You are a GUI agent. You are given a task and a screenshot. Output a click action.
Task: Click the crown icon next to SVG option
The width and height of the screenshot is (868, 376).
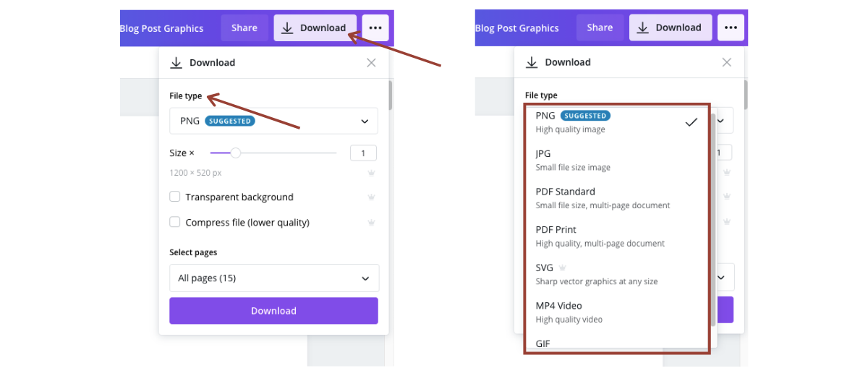[x=562, y=268]
